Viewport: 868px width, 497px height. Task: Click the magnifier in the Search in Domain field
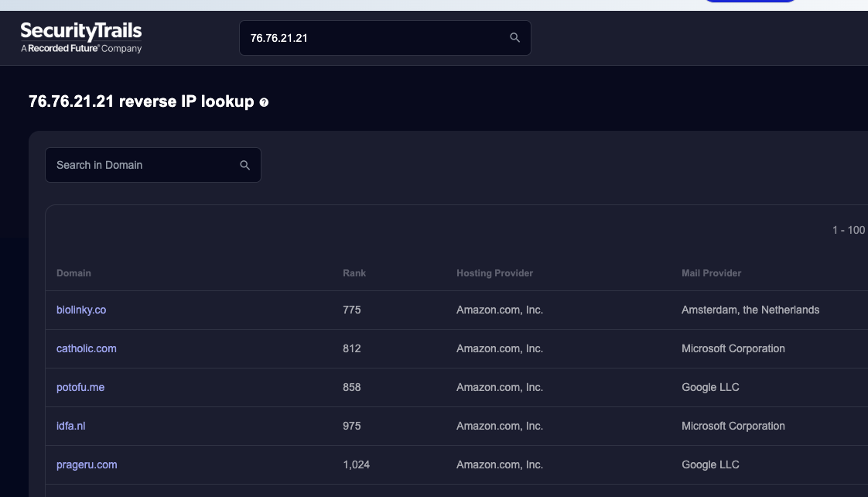244,165
